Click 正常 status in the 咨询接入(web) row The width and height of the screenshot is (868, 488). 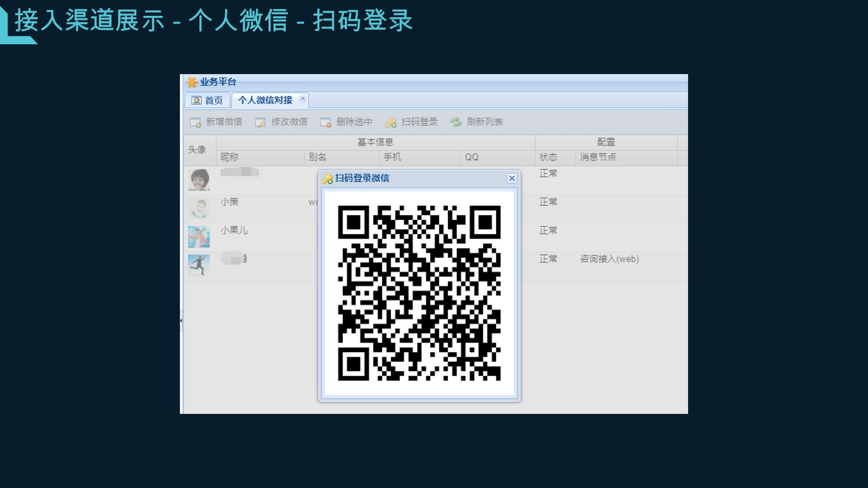coord(548,259)
